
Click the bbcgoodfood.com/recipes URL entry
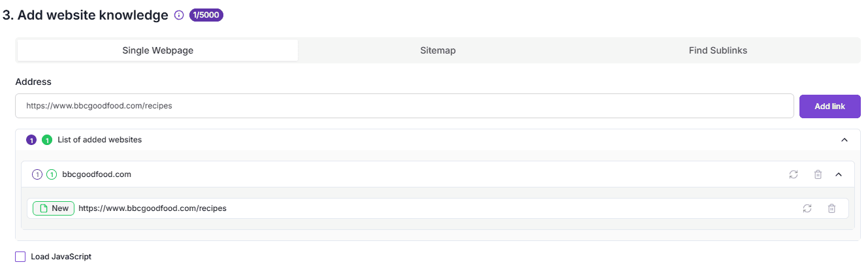152,208
